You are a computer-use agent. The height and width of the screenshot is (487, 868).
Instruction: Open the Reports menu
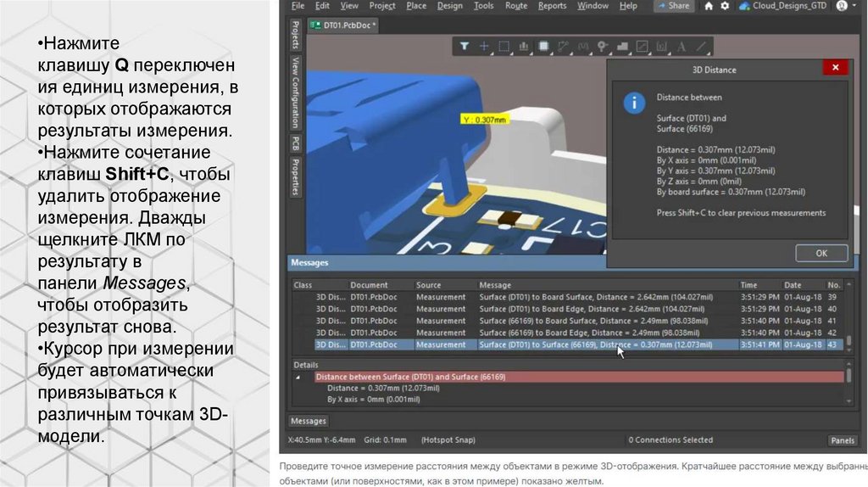(552, 6)
